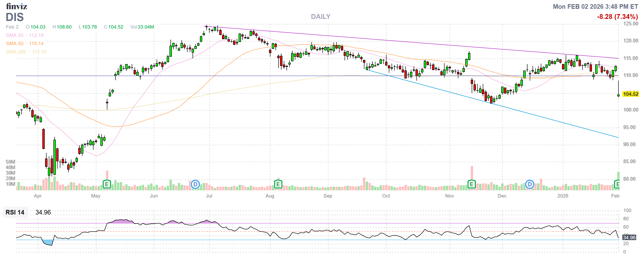Click the dark 34.96 RSI value tag
The image size is (644, 259).
tap(629, 237)
